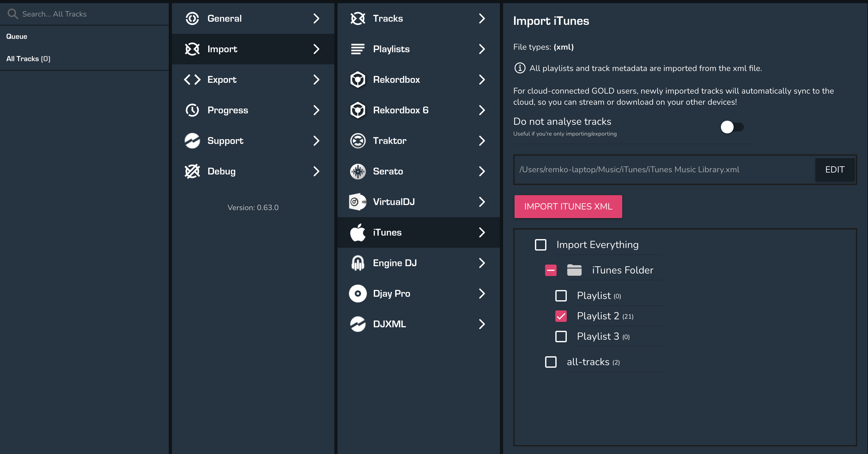Image resolution: width=868 pixels, height=454 pixels.
Task: Click the search magnifier icon
Action: coord(13,14)
